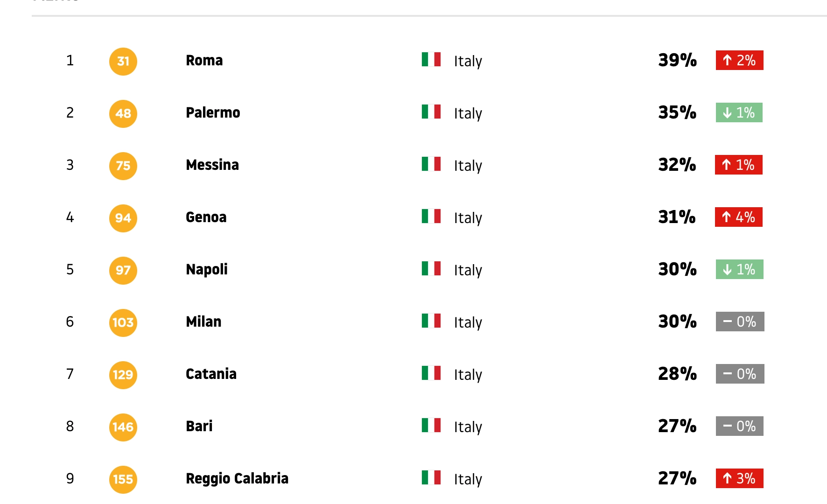This screenshot has height=504, width=827.
Task: Click the orange 48 rank badge beside Palermo
Action: point(123,113)
